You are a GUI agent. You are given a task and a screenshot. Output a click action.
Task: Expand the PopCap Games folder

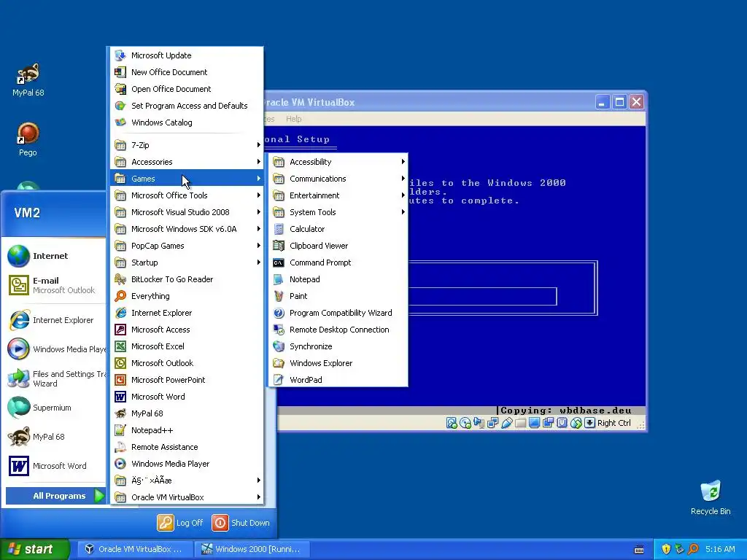[x=187, y=246]
